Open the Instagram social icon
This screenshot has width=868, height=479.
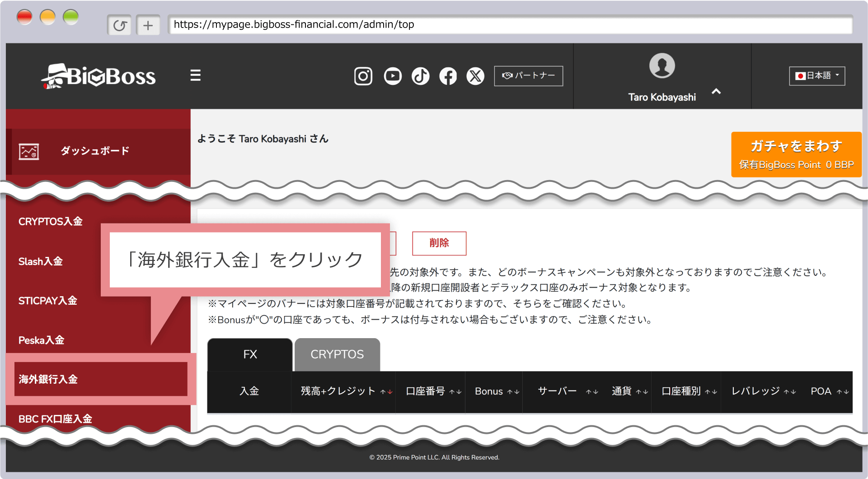coord(363,76)
